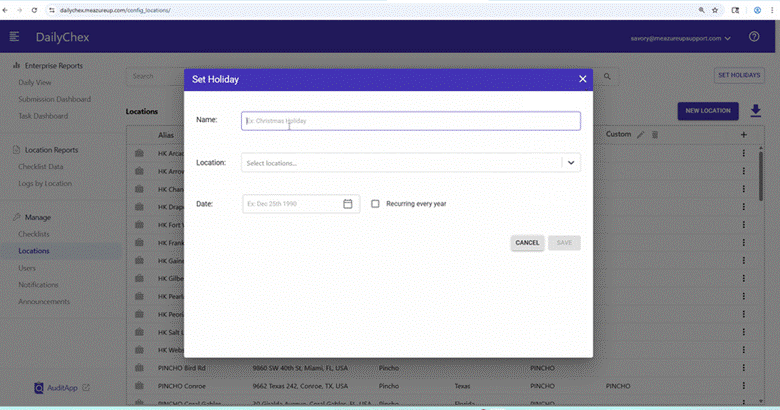Click the search magnifier icon
This screenshot has width=780, height=410.
click(607, 76)
